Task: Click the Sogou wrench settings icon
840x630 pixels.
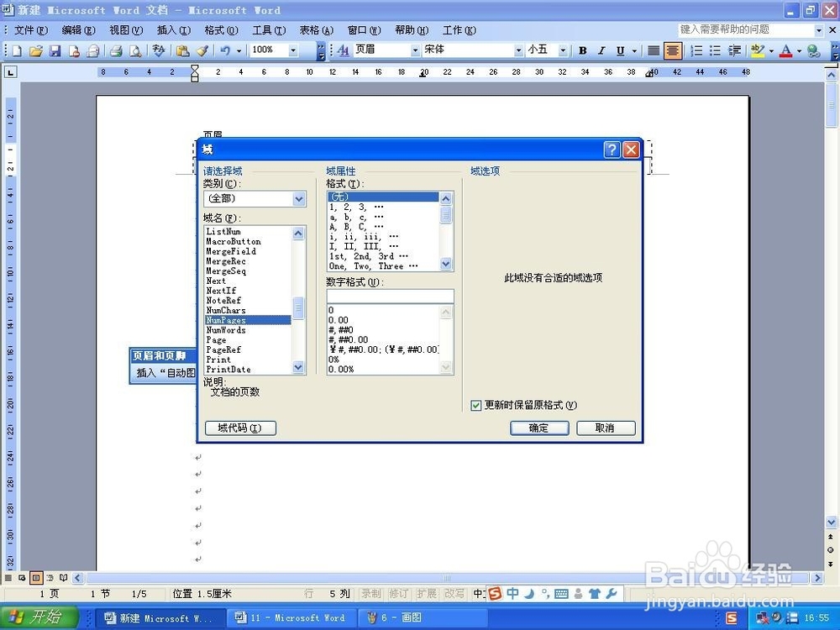Action: (612, 593)
